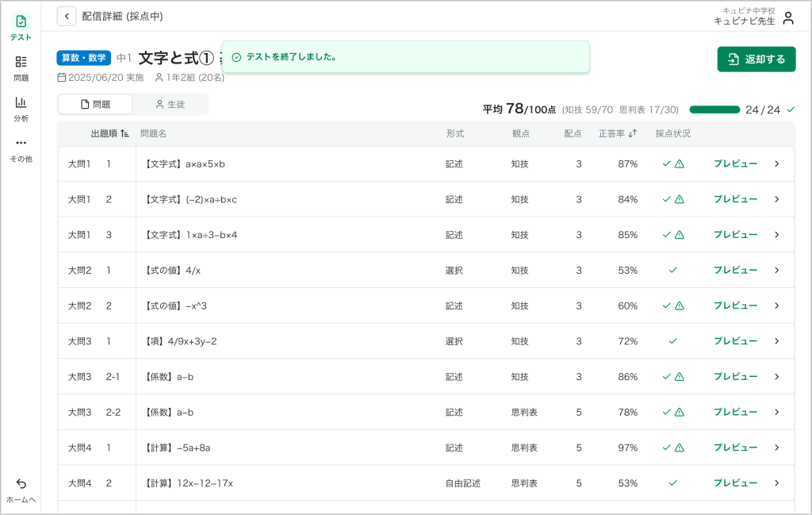Expand the –5a+8a row chevron

click(777, 448)
